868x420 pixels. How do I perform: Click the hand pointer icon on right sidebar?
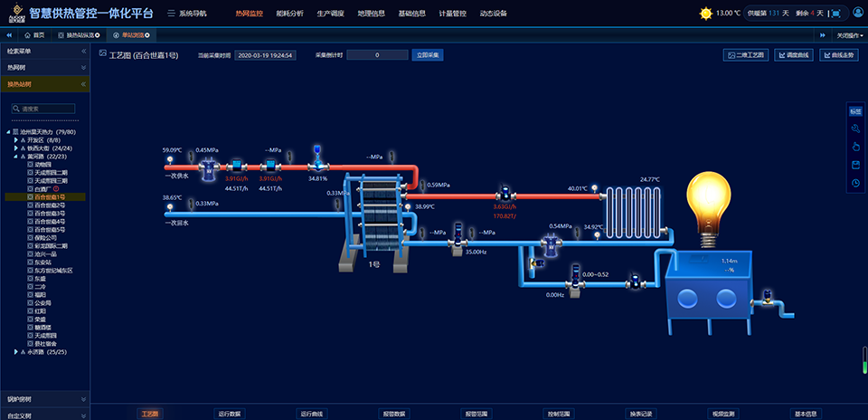pos(854,146)
